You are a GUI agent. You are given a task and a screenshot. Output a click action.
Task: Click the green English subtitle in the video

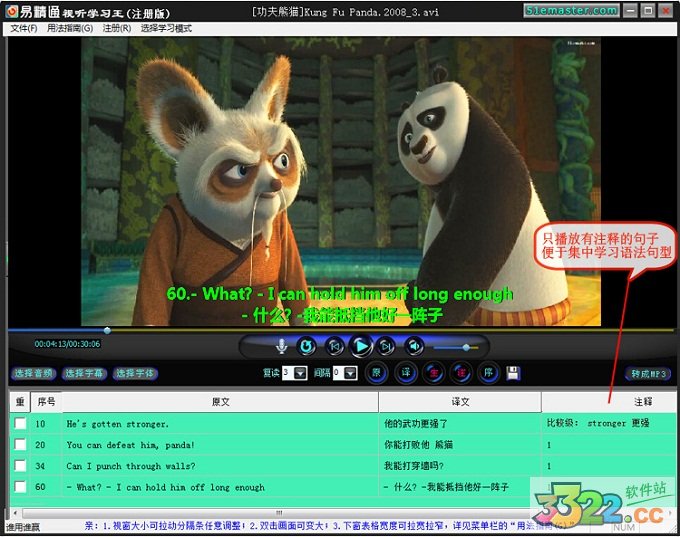340,294
